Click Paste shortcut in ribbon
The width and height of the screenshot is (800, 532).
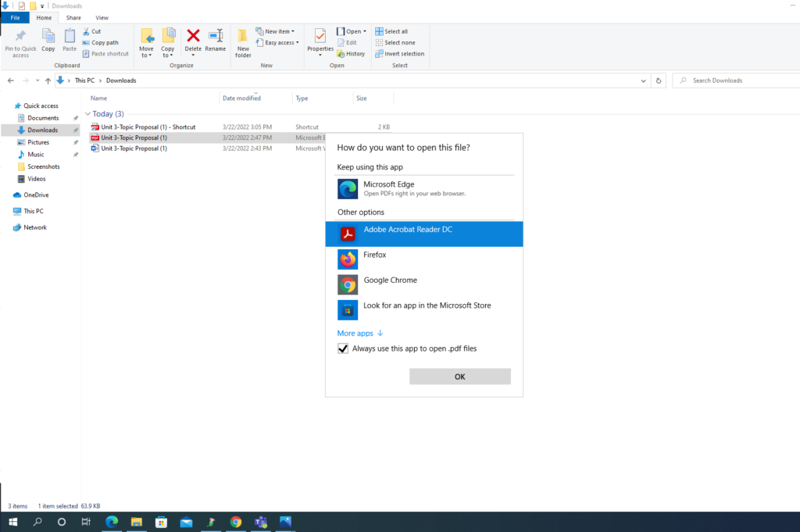(x=105, y=54)
